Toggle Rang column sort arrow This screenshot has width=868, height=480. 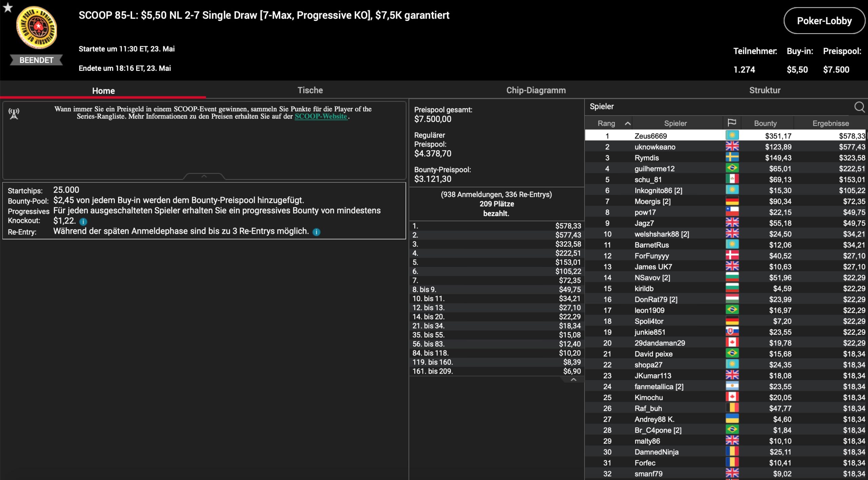(628, 123)
